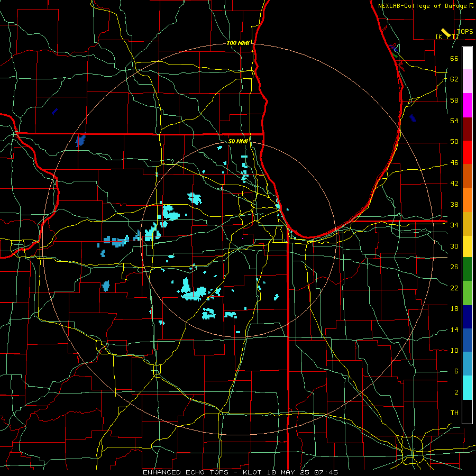The height and width of the screenshot is (476, 476).
Task: Click the bright yellow legend swatch
Action: (467, 246)
